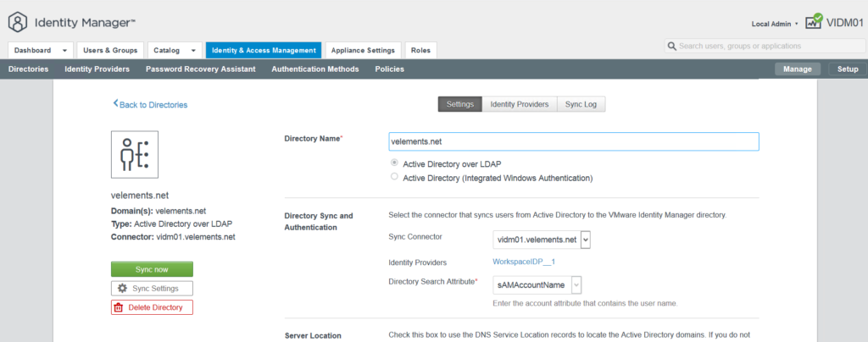The height and width of the screenshot is (342, 868).
Task: Select Active Directory over LDAP radio
Action: (x=394, y=163)
